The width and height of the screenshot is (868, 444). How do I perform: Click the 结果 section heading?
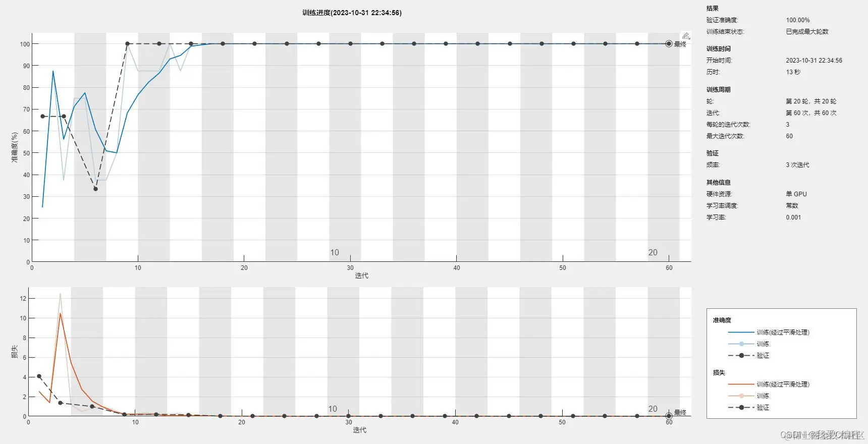[713, 8]
